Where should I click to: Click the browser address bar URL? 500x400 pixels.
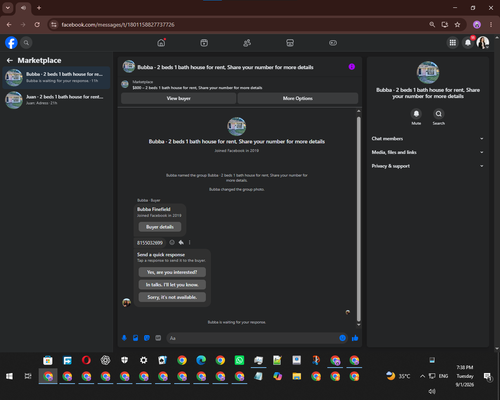point(118,25)
